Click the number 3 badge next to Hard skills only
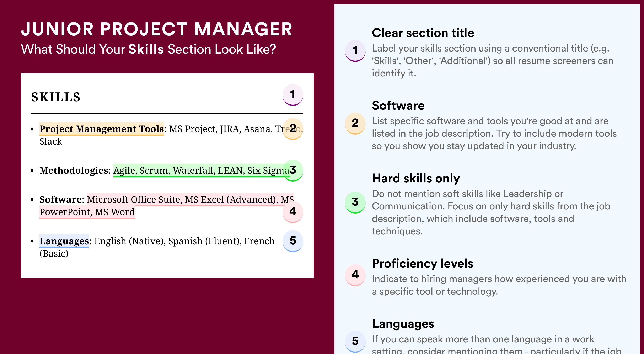 coord(355,202)
